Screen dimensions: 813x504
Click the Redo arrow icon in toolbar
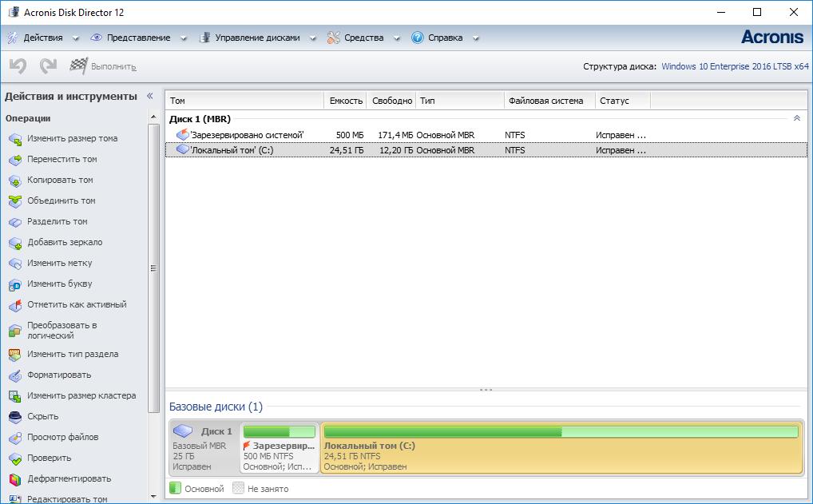click(48, 66)
